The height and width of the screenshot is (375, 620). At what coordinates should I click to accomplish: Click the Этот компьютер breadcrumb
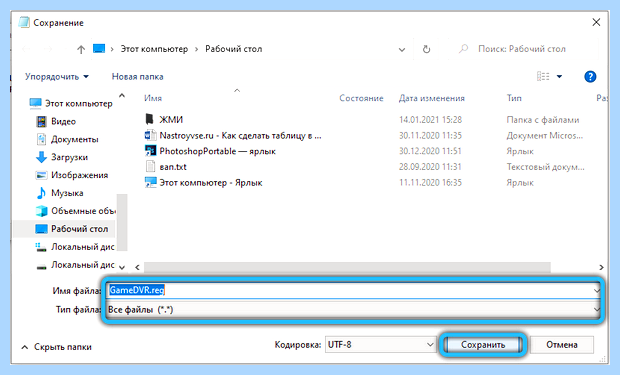(x=154, y=49)
